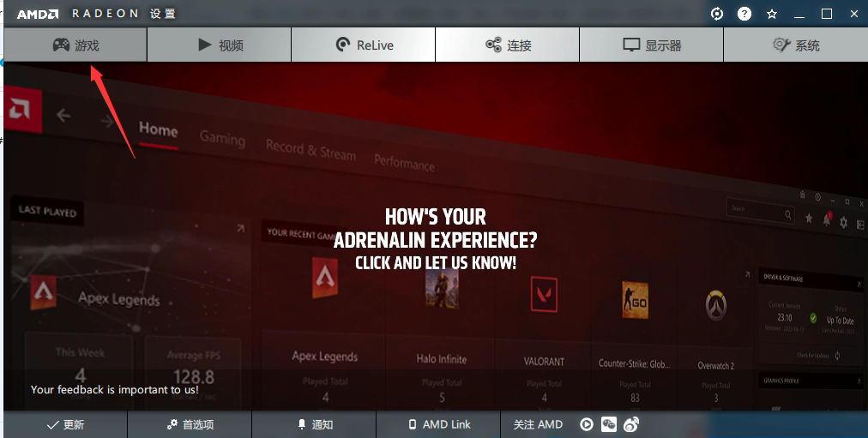Click the 关注 AMD label

point(538,424)
